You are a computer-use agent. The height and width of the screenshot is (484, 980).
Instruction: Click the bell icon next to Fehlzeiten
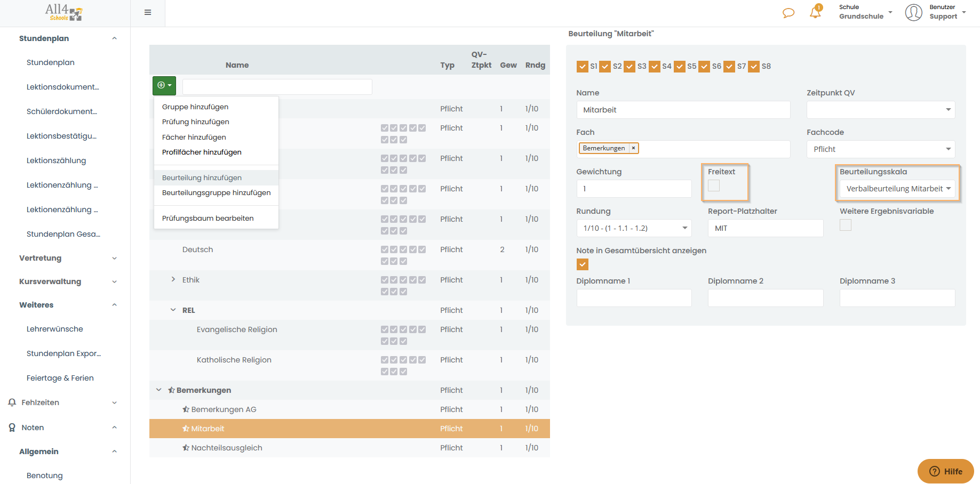(12, 402)
